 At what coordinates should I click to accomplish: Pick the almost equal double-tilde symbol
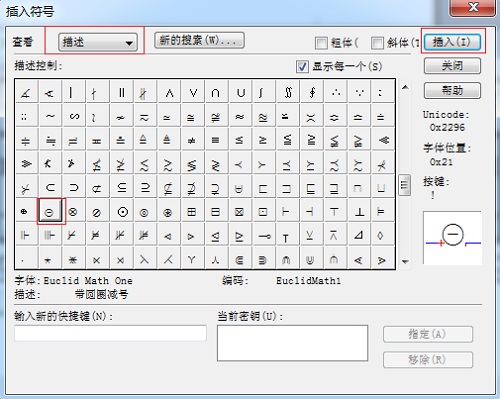coord(239,116)
